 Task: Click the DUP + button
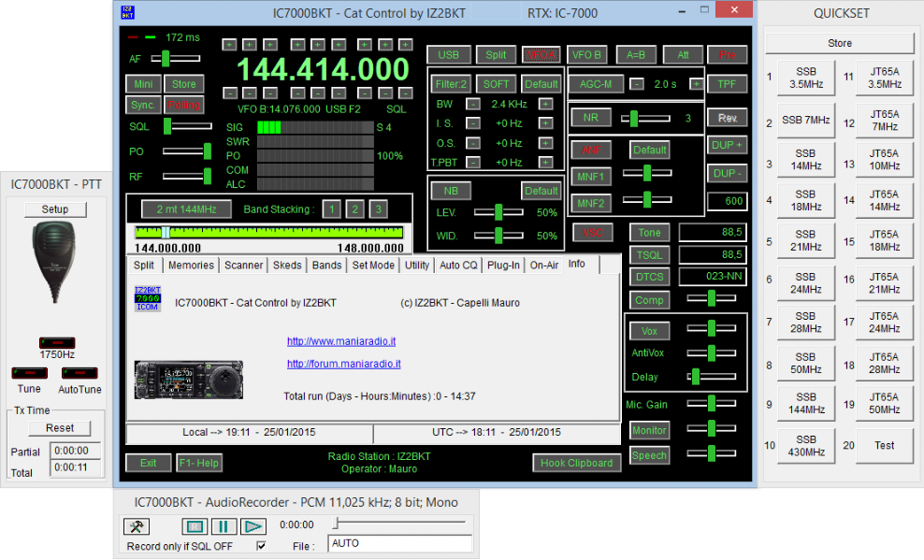pyautogui.click(x=727, y=145)
